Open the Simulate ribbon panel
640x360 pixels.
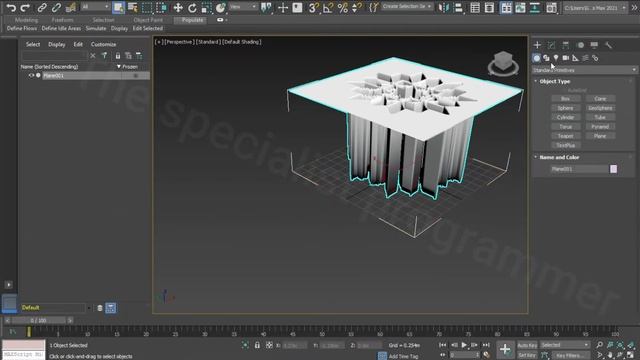(x=96, y=29)
